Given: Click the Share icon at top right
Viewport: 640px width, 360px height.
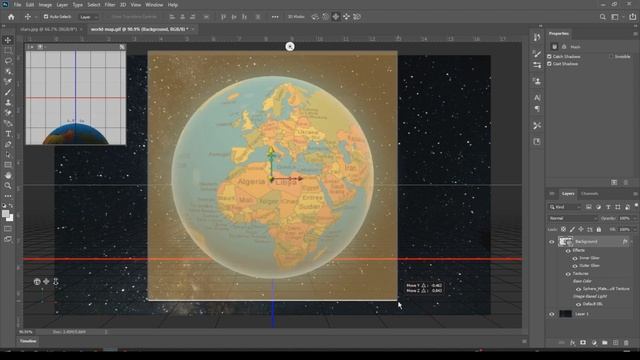Looking at the screenshot, I should coord(632,17).
